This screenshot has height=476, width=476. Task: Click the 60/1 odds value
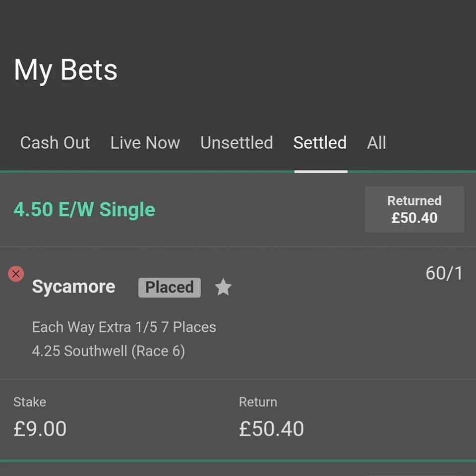coord(444,273)
